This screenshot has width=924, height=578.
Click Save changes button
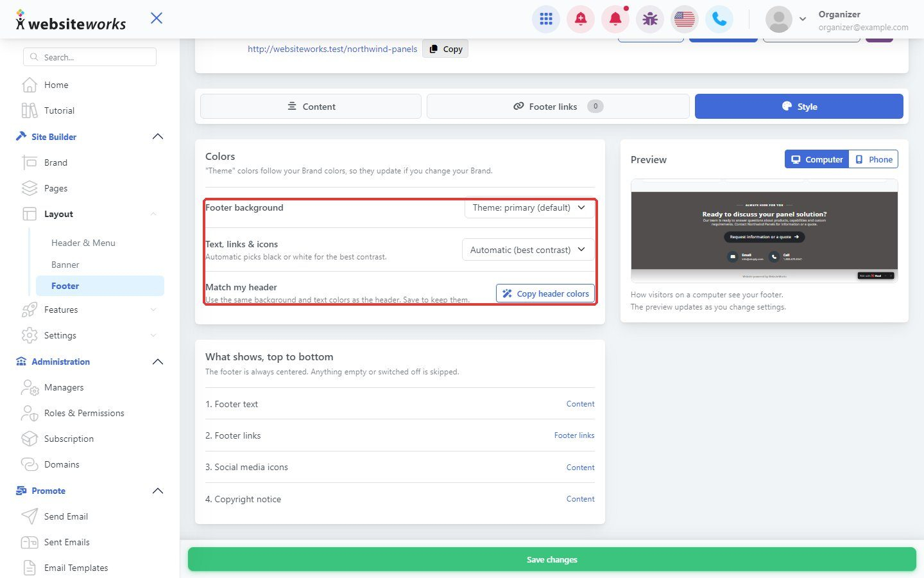552,559
